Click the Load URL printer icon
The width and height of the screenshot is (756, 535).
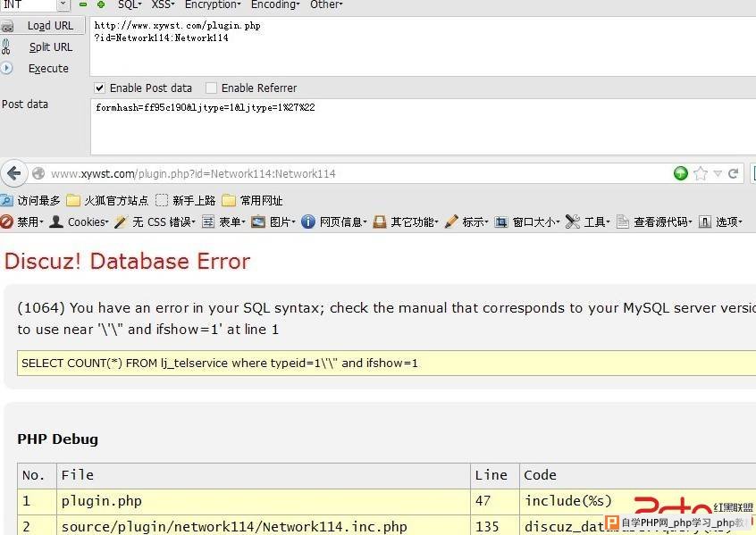[7, 26]
